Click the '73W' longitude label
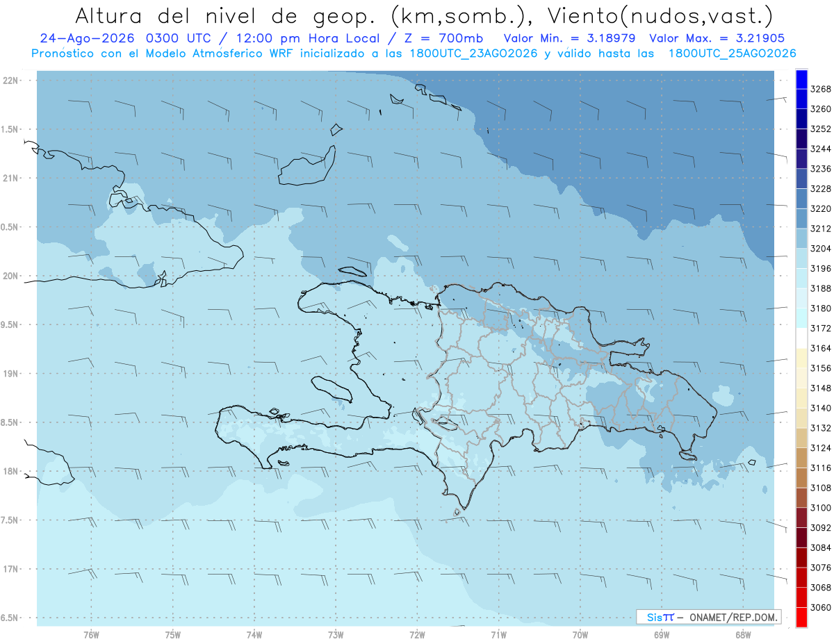 (x=336, y=635)
